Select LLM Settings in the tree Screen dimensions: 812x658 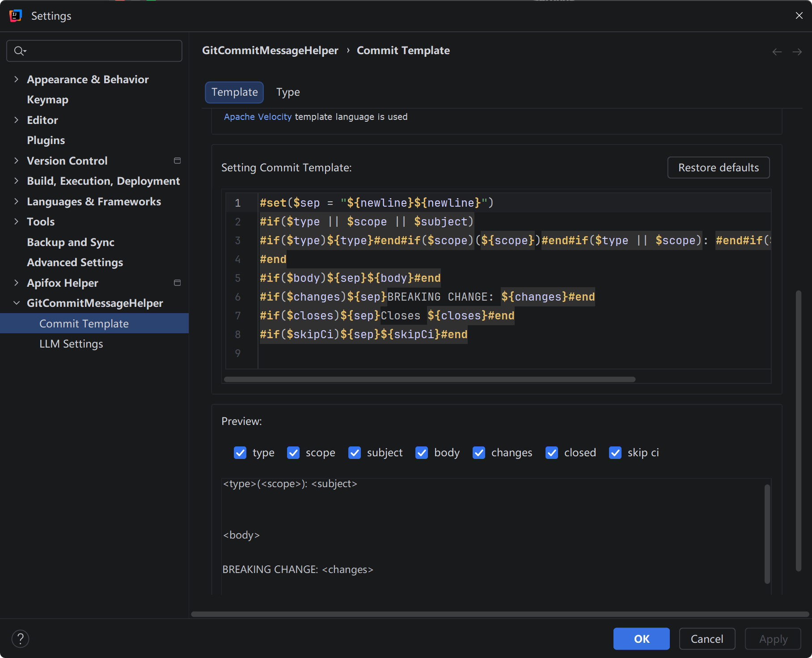pos(71,344)
